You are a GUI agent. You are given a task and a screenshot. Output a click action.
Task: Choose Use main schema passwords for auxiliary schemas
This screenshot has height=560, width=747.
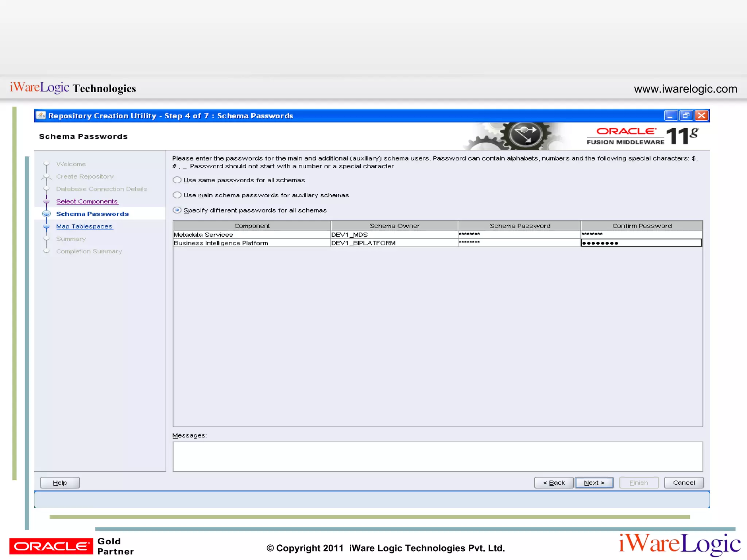point(177,195)
